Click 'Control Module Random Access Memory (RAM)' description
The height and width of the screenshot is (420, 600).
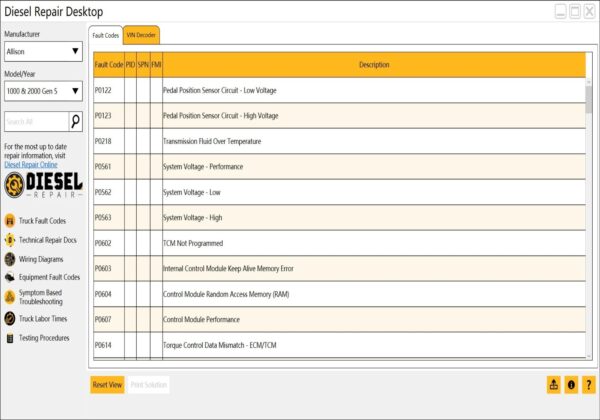tap(226, 294)
